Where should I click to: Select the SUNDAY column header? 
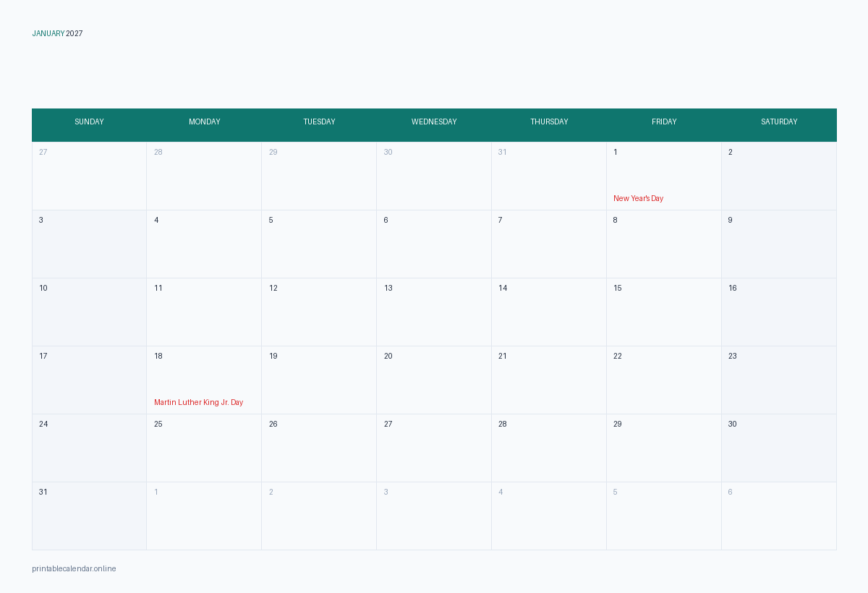tap(90, 122)
